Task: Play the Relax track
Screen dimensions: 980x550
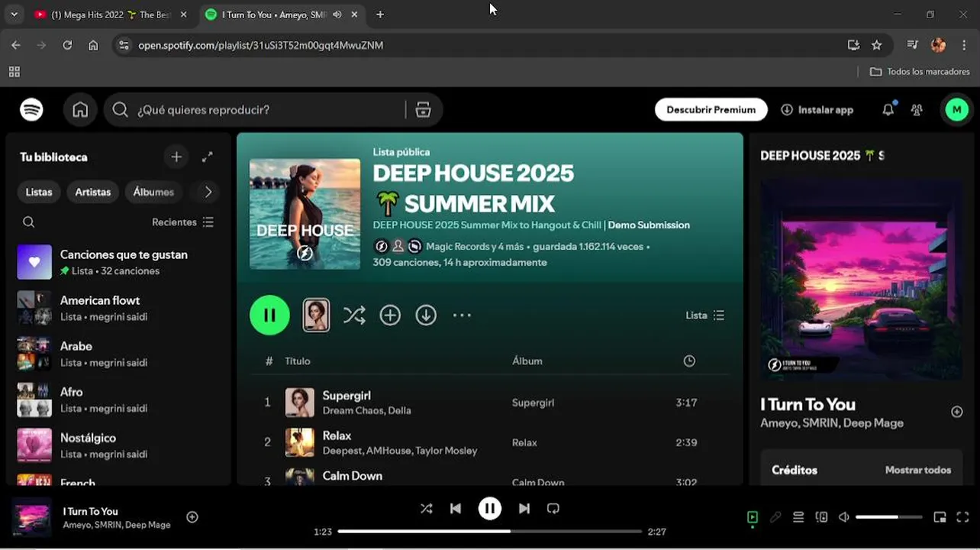Action: tap(490, 442)
